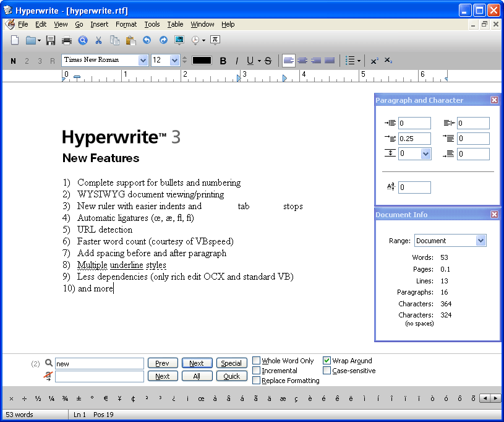Click the Undo arrow icon
This screenshot has height=422, width=504.
(x=147, y=40)
